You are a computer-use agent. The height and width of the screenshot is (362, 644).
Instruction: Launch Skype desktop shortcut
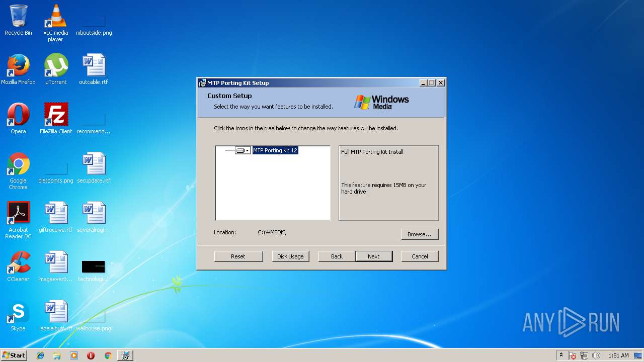pos(18,316)
